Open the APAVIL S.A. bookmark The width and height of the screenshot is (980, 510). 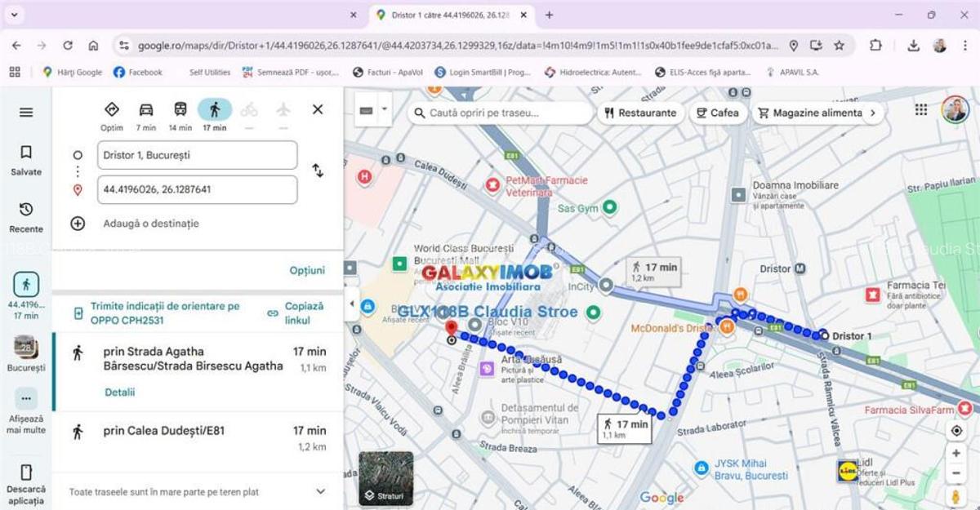tap(791, 72)
